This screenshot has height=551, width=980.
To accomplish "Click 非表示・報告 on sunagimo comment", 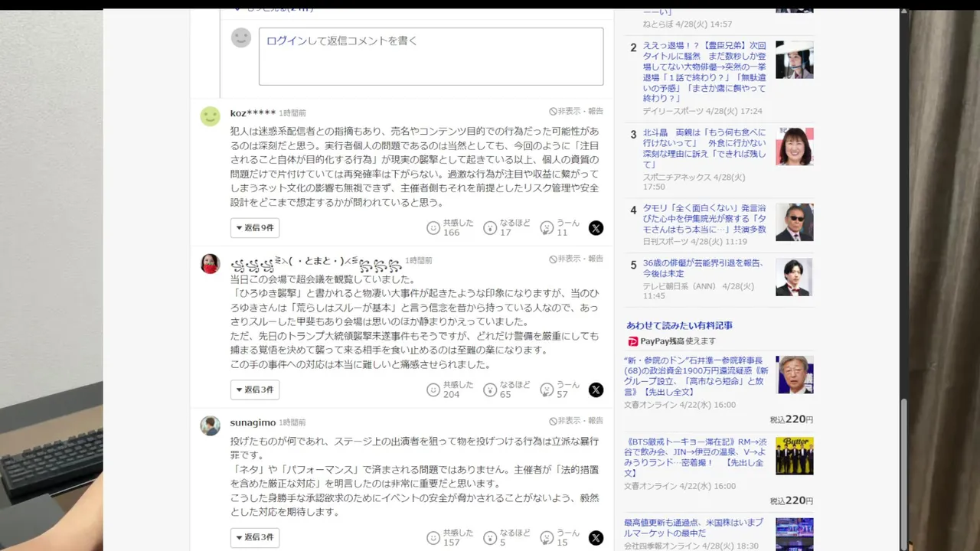I will (x=576, y=421).
